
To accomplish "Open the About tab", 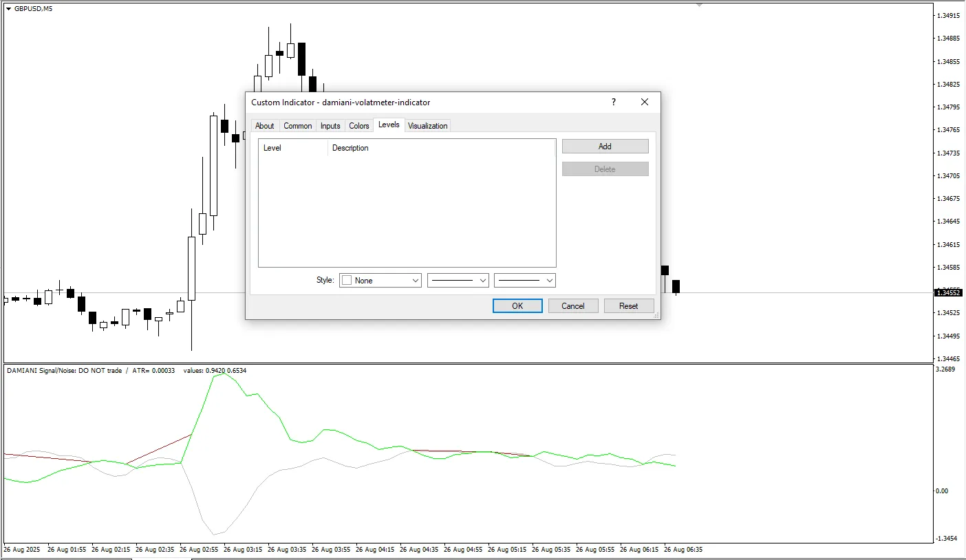I will 264,126.
